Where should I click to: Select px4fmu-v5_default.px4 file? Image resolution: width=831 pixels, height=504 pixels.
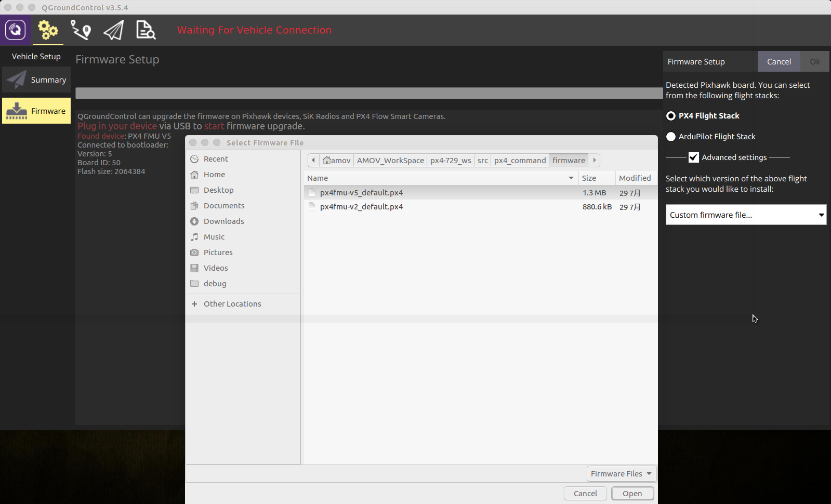(x=481, y=193)
